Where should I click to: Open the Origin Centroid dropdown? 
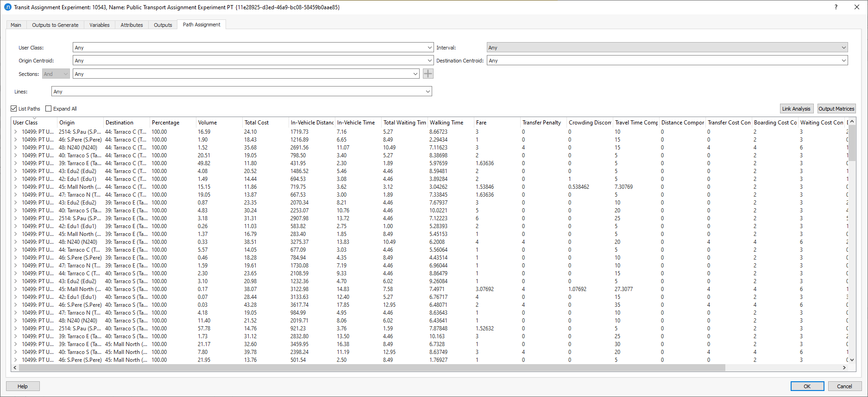coord(253,61)
